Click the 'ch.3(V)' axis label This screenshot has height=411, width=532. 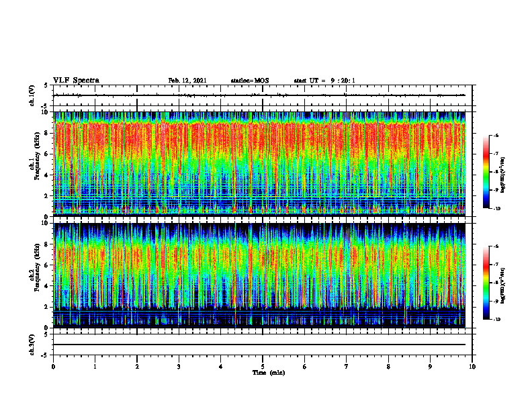[32, 345]
